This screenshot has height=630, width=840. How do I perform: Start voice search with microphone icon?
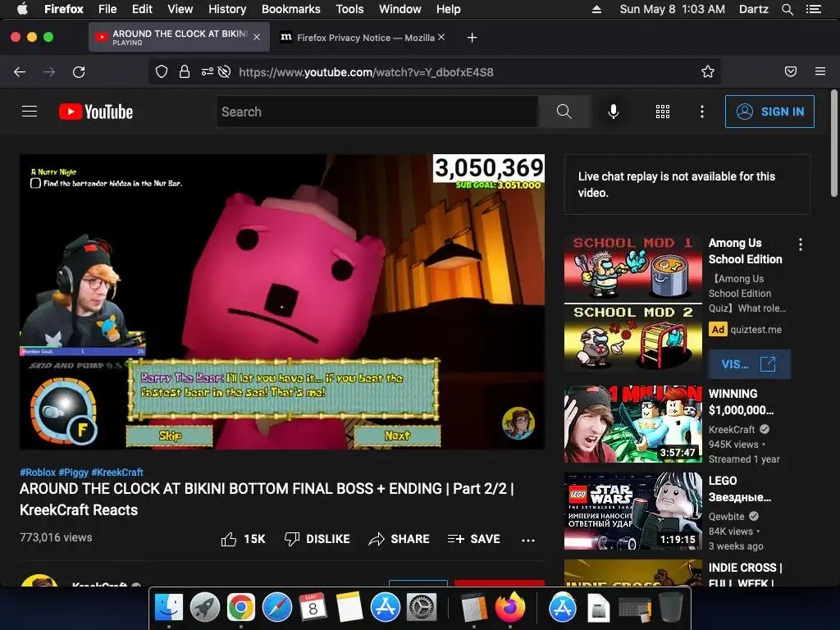pyautogui.click(x=614, y=112)
